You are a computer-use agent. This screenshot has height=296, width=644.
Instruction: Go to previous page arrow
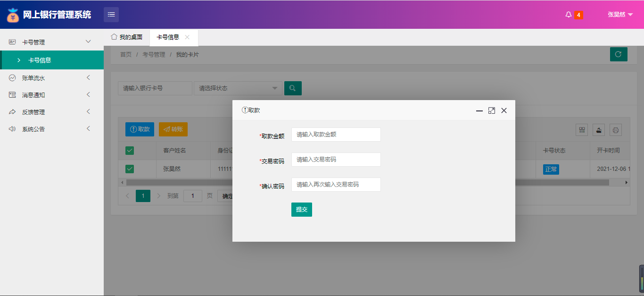pyautogui.click(x=128, y=196)
